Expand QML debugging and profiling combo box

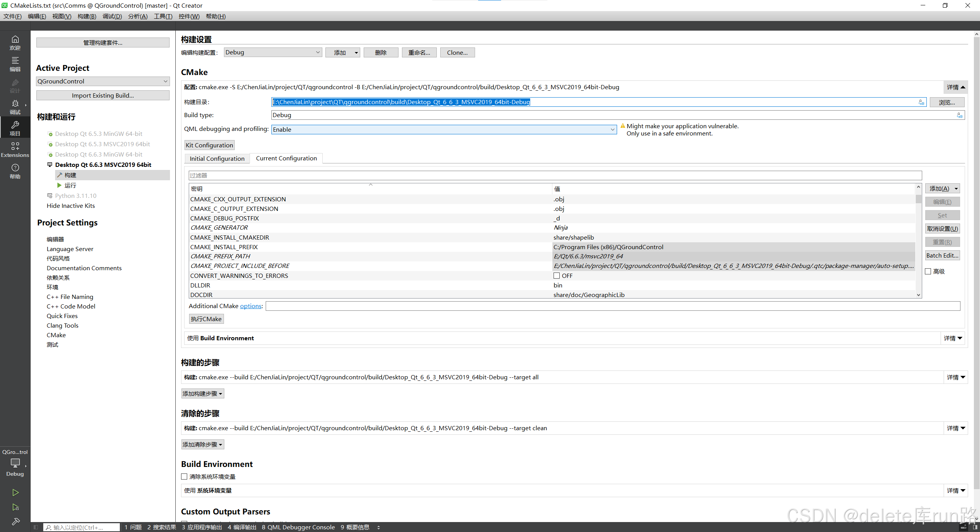point(444,129)
